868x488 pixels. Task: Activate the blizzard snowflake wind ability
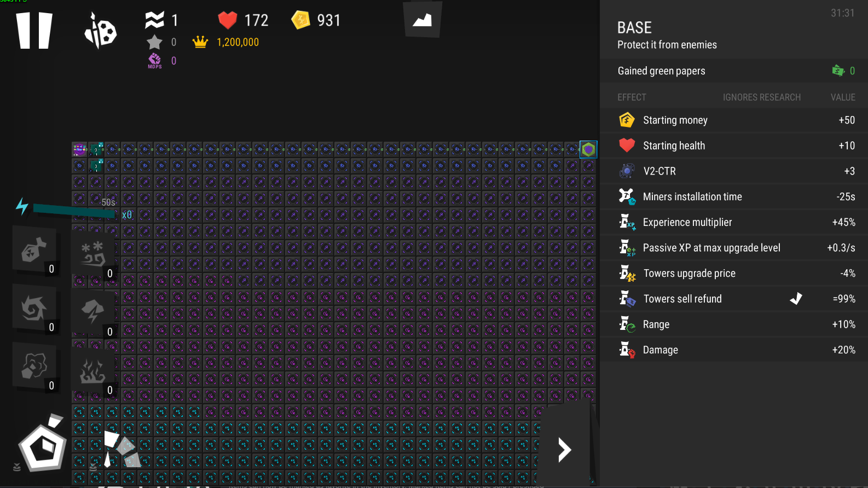coord(92,254)
